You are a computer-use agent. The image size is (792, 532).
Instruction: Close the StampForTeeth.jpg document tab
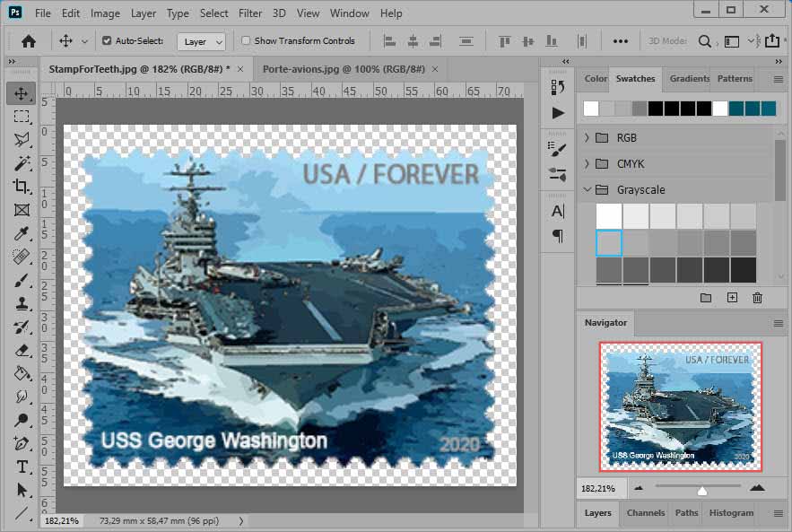coord(240,69)
